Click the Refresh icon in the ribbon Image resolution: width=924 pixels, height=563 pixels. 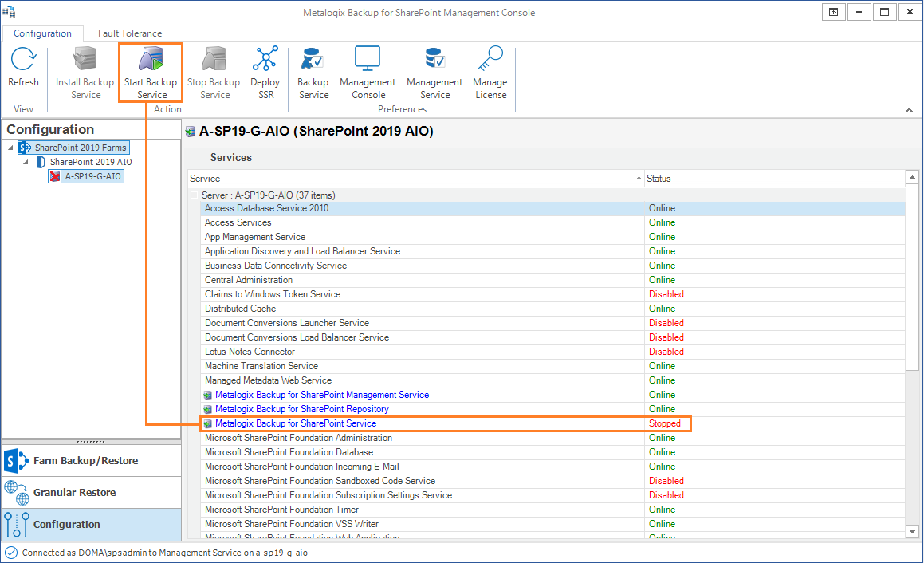[x=24, y=59]
